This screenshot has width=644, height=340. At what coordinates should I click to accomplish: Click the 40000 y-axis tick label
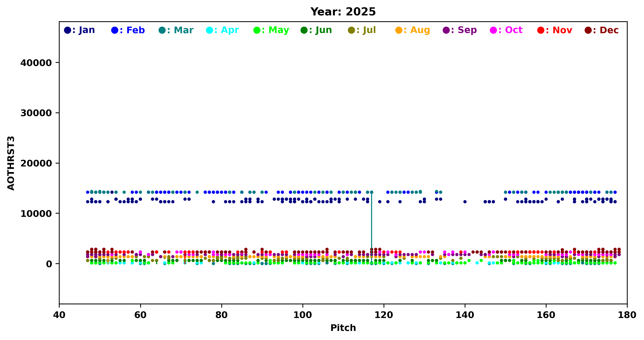36,63
